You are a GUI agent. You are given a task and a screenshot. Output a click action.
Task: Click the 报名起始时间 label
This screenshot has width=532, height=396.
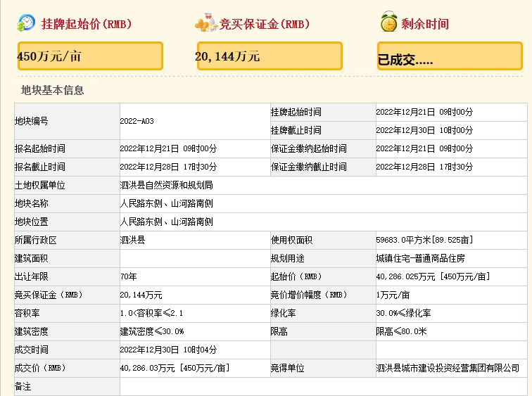39,148
